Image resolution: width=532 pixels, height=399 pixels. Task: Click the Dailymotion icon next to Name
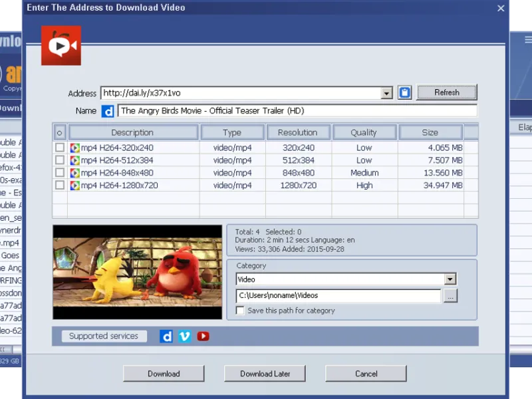point(108,111)
